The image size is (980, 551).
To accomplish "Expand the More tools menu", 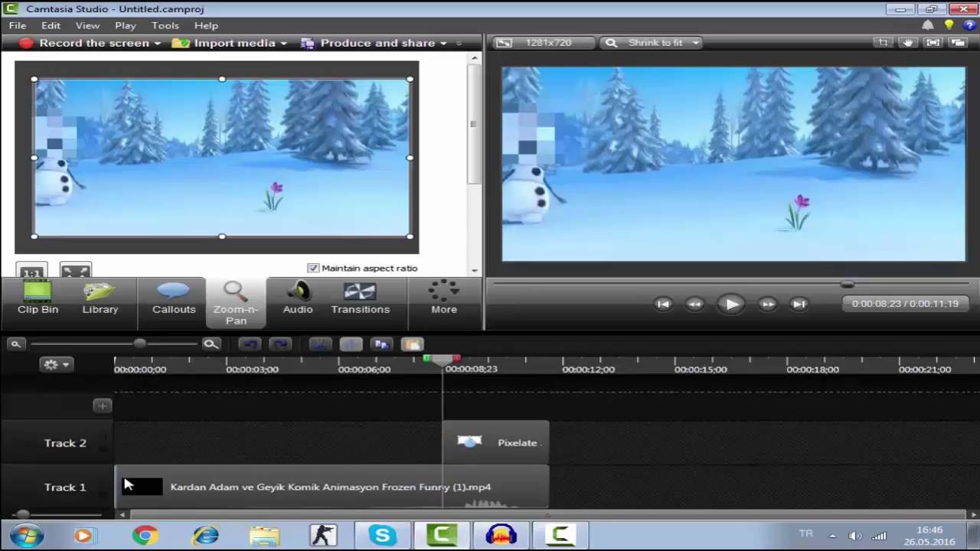I will (444, 298).
